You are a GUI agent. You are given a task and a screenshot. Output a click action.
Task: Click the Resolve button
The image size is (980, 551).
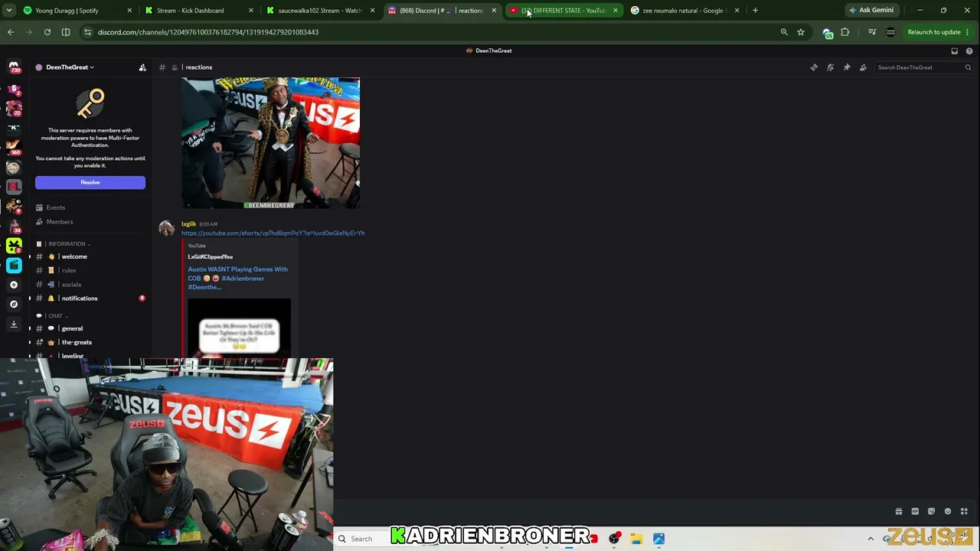[x=90, y=182]
